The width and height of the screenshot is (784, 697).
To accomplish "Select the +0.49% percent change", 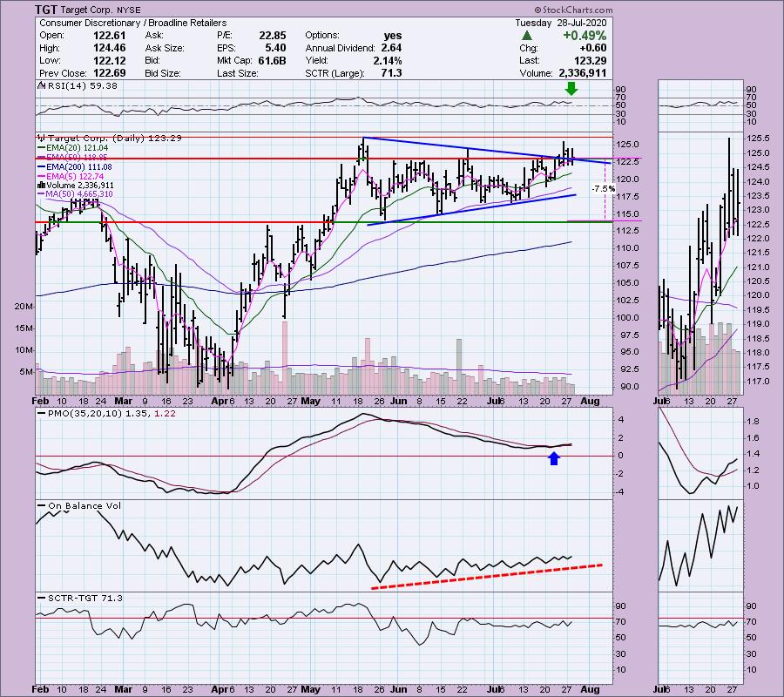I will pyautogui.click(x=585, y=36).
